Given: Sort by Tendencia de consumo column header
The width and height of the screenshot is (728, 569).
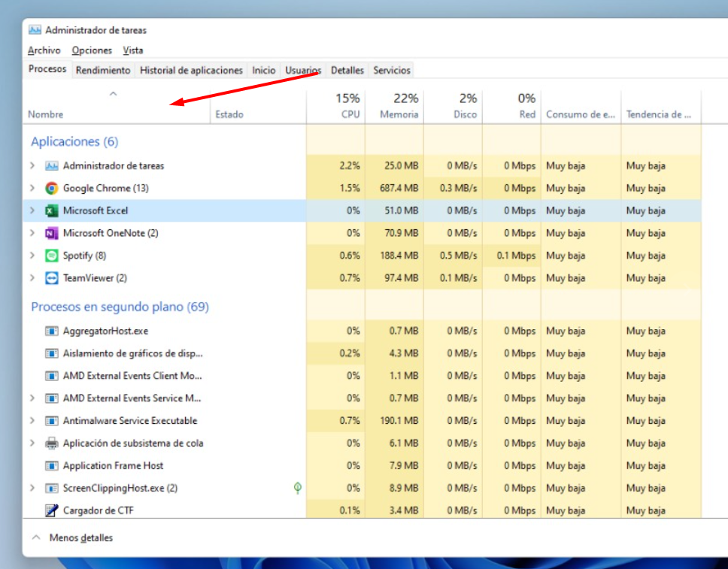Looking at the screenshot, I should pos(661,106).
